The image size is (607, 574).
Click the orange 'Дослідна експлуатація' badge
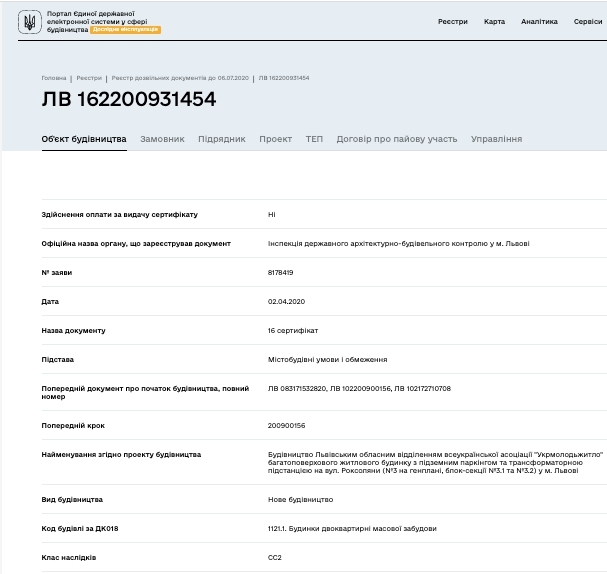coord(125,29)
